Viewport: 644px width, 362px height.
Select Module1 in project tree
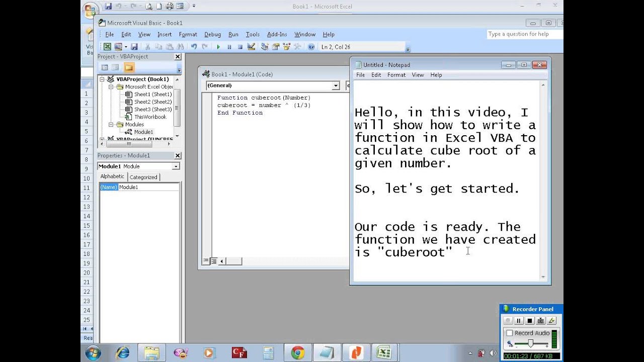click(143, 132)
